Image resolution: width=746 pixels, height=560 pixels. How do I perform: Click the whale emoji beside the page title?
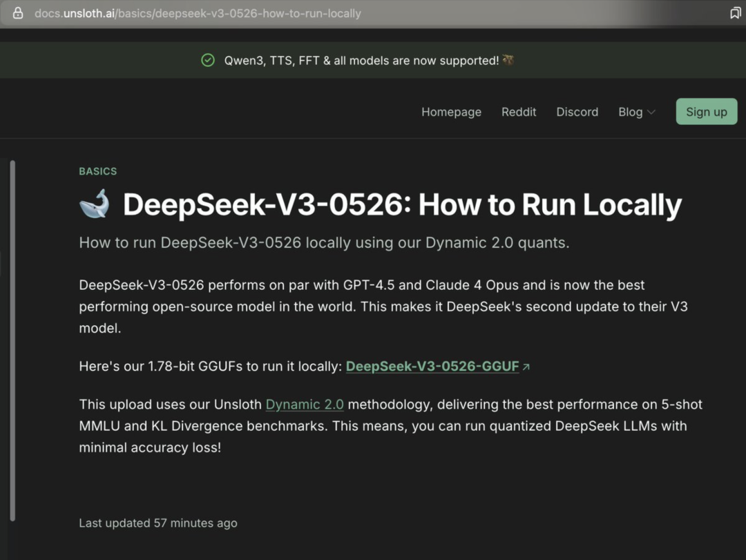(95, 204)
